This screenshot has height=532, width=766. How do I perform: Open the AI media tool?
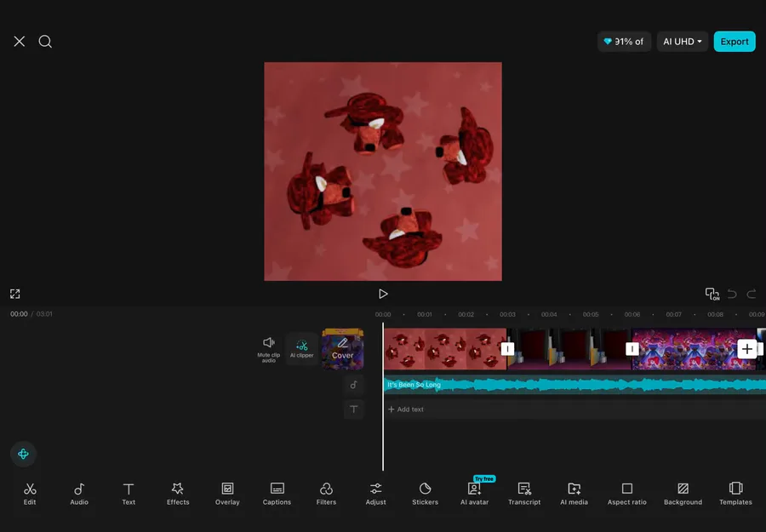pos(574,494)
